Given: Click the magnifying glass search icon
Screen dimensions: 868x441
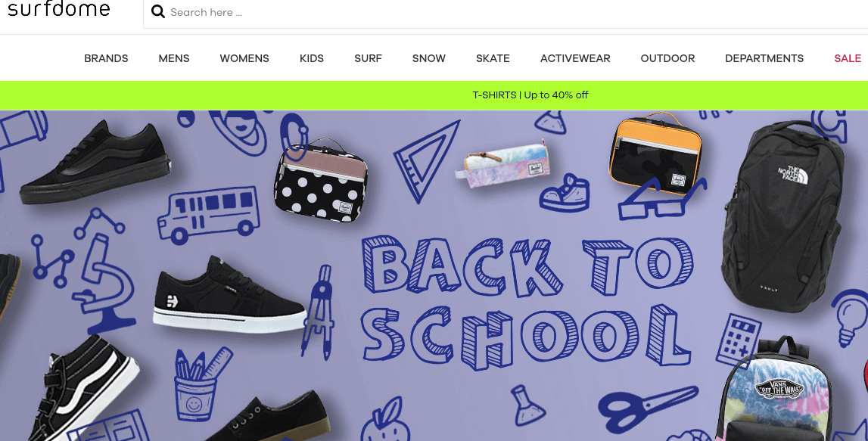Looking at the screenshot, I should click(157, 11).
